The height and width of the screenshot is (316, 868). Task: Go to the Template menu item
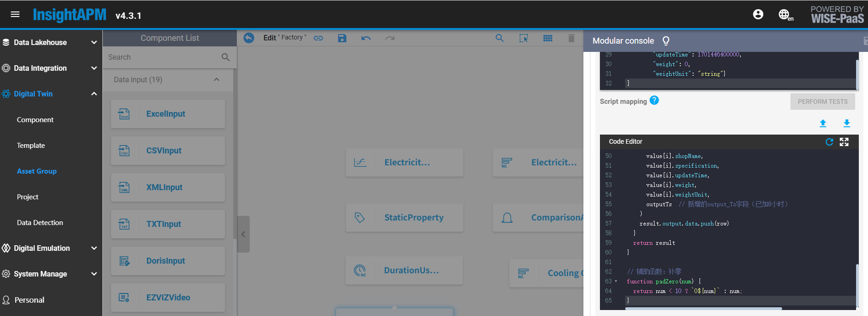(31, 145)
